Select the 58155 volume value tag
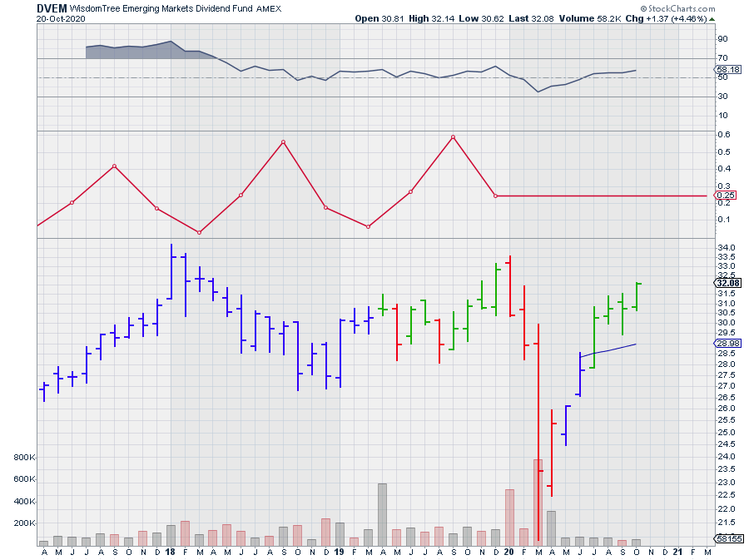The width and height of the screenshot is (749, 560). click(x=727, y=540)
